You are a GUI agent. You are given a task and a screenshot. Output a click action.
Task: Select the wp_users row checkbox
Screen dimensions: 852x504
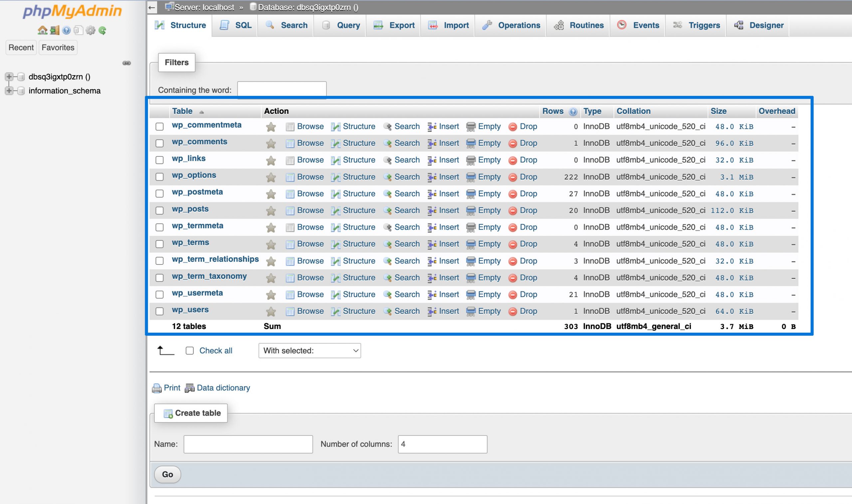(159, 311)
